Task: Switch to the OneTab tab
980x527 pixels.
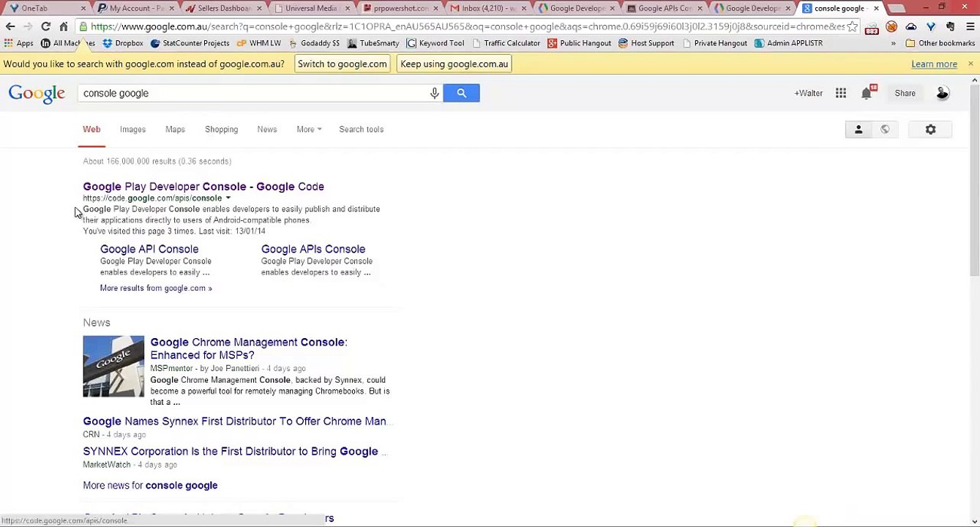Action: click(x=44, y=8)
